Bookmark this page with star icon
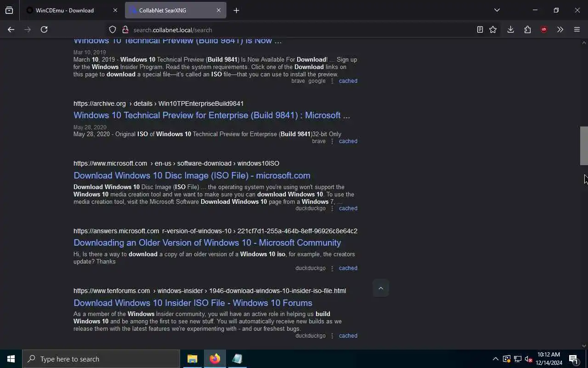 coord(493,29)
